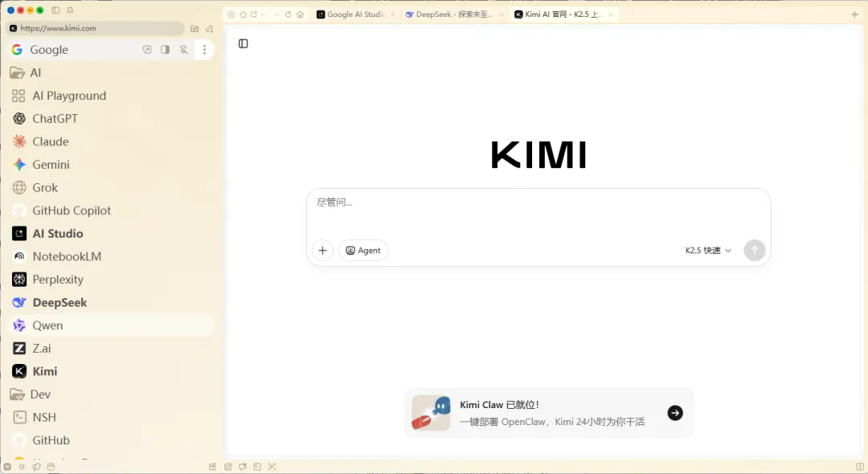Image resolution: width=868 pixels, height=474 pixels.
Task: Click the pin icon in the title bar
Action: coord(70,10)
